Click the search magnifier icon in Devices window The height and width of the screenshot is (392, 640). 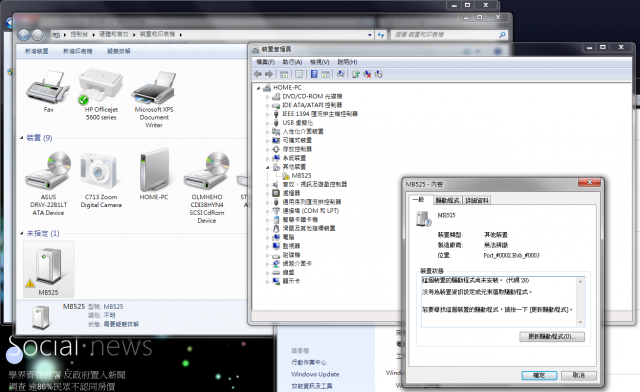502,35
